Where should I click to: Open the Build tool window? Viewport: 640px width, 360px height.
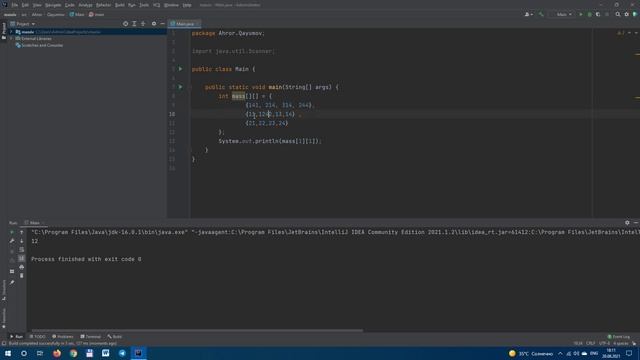(115, 337)
